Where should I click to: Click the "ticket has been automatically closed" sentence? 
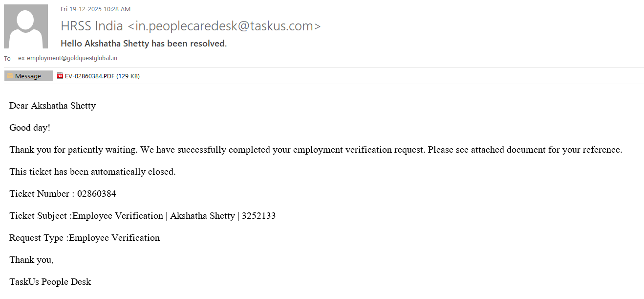pyautogui.click(x=92, y=172)
